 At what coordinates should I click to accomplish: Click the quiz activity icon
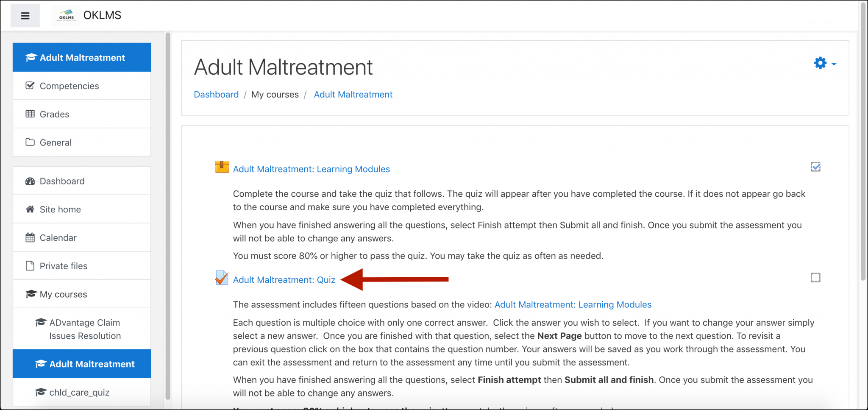221,278
